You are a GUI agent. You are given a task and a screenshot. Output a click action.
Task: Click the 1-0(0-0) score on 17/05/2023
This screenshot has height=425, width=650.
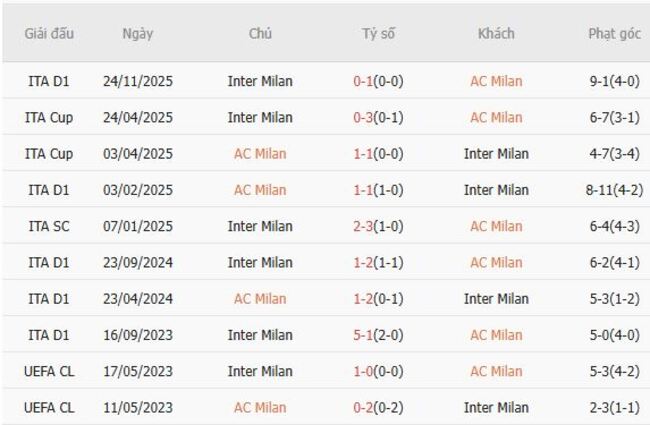click(x=378, y=371)
